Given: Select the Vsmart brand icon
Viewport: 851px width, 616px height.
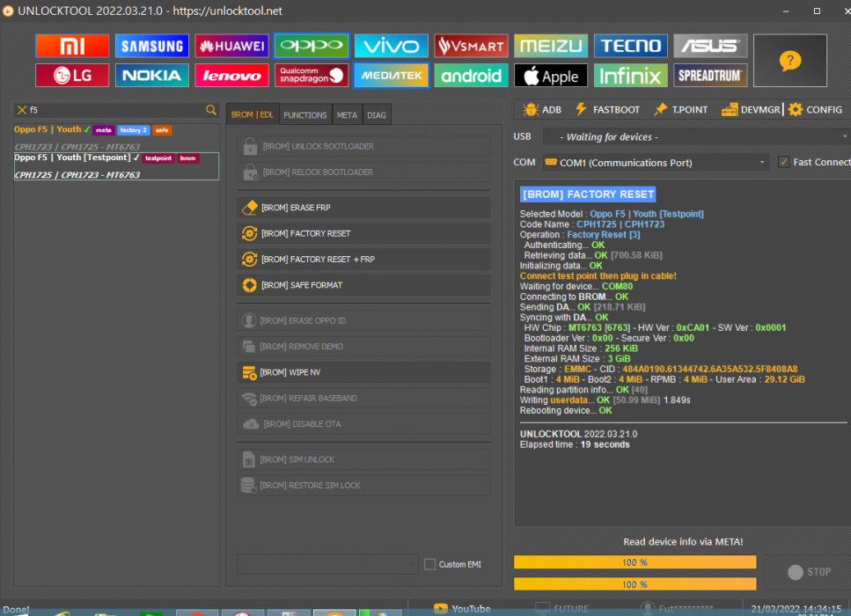Looking at the screenshot, I should pos(471,46).
